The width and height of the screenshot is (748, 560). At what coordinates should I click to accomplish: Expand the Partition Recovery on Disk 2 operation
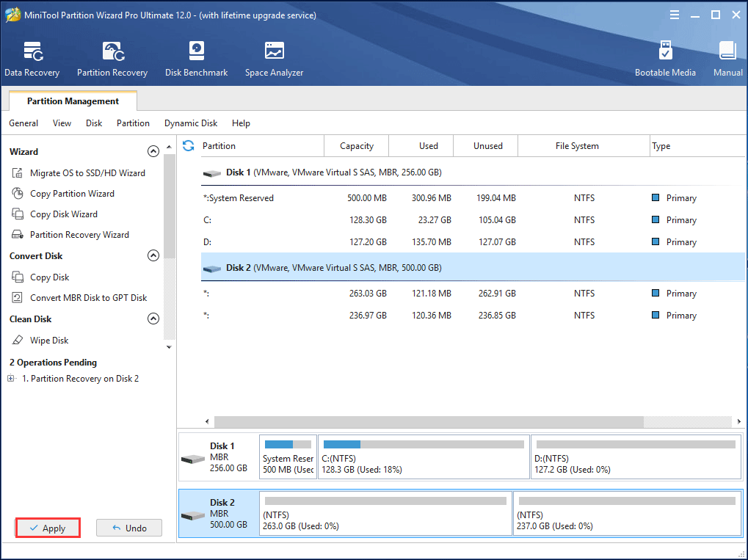coord(10,378)
